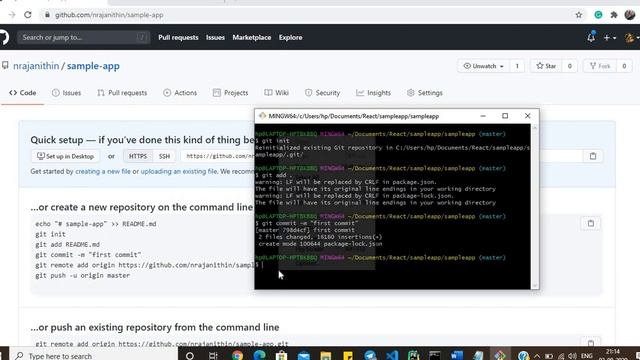Click the Fork button
This screenshot has width=640, height=360.
(600, 66)
